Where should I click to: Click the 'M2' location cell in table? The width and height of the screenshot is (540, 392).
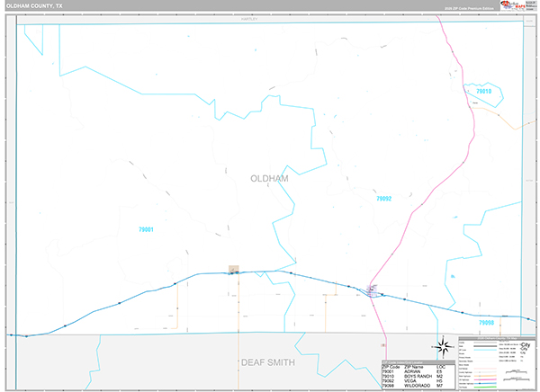point(439,377)
